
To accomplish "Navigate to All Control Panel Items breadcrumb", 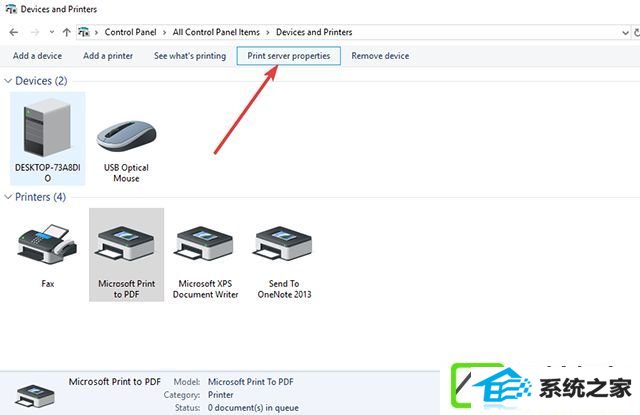I will pos(216,32).
